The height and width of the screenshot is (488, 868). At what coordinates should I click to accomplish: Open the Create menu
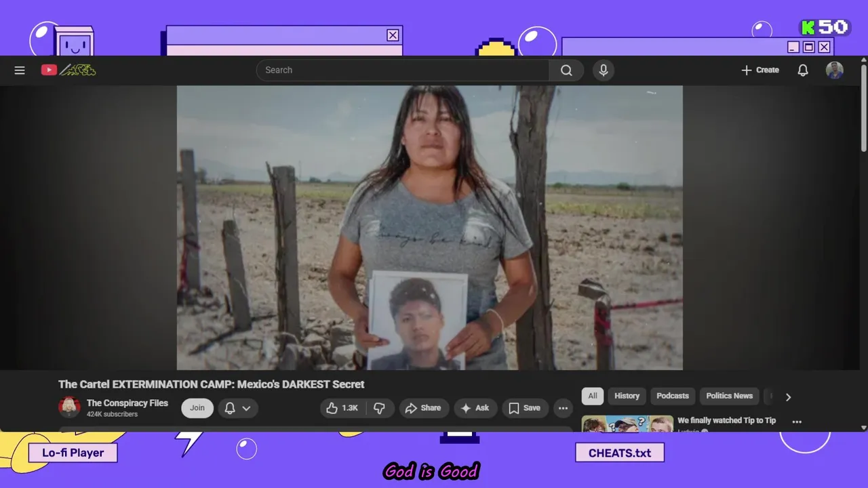pyautogui.click(x=760, y=70)
